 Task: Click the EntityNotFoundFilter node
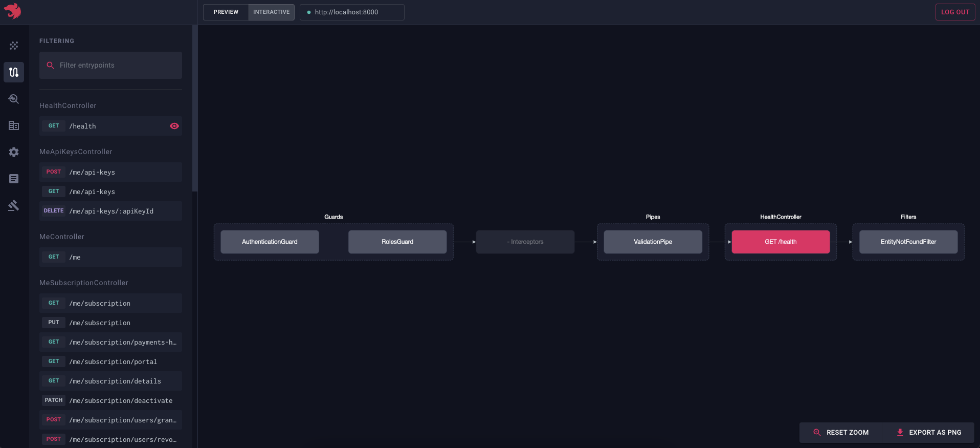(908, 242)
